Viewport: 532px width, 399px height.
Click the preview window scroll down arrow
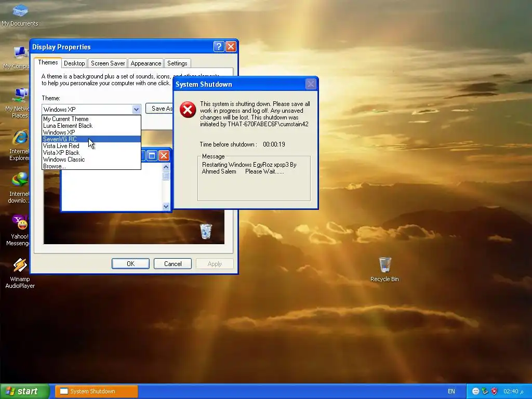[166, 206]
